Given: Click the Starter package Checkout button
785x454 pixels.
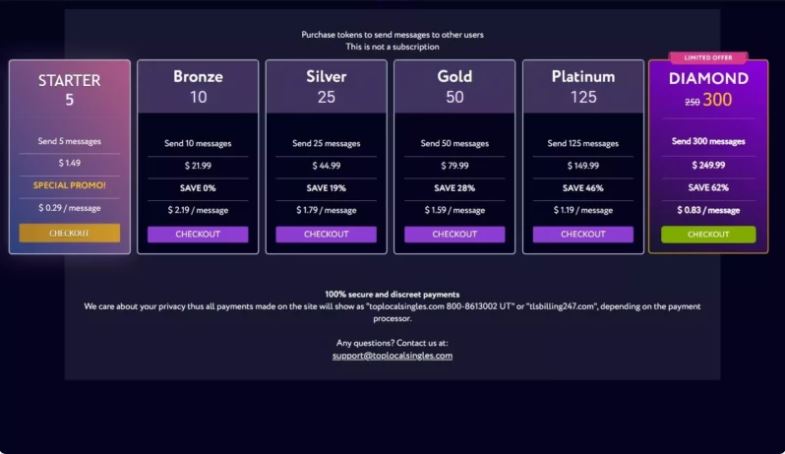Looking at the screenshot, I should tap(70, 233).
